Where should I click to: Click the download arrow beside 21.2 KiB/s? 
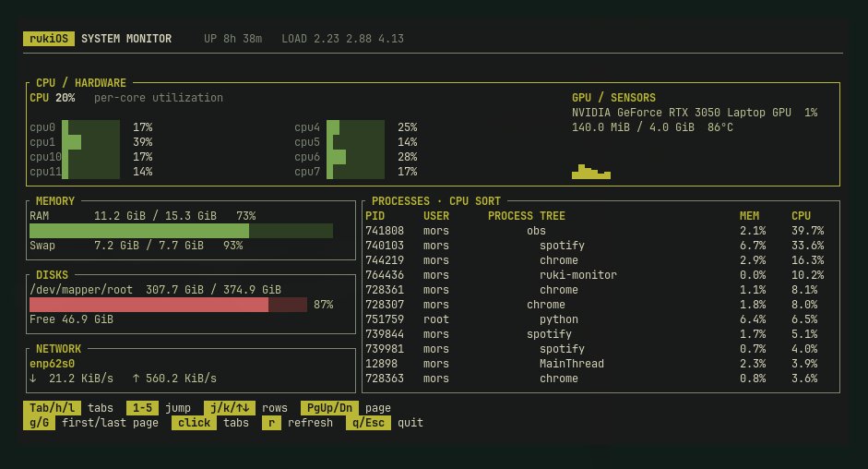coord(33,379)
